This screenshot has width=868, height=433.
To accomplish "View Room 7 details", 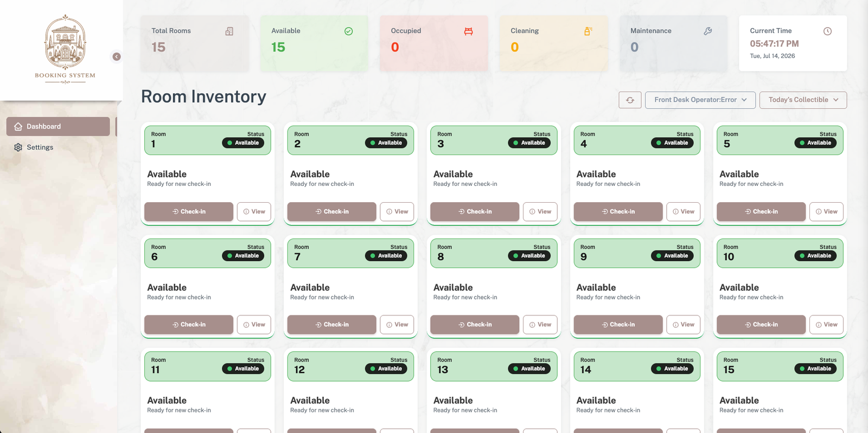I will (397, 325).
